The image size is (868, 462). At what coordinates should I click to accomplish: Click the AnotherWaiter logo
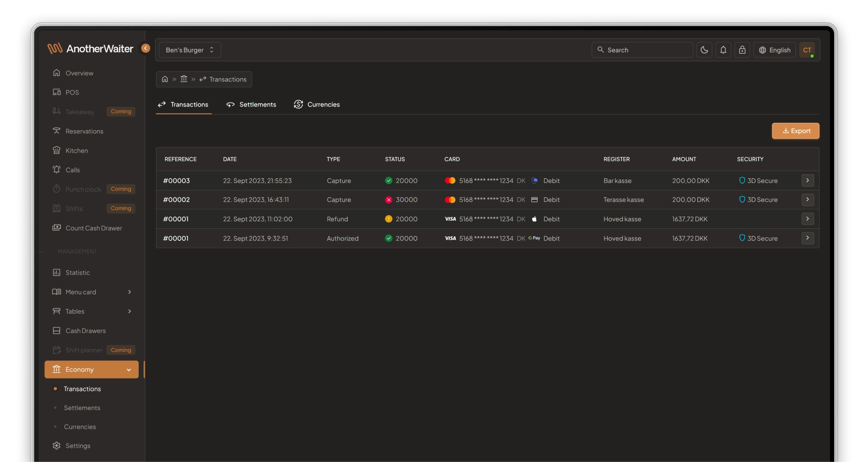90,49
